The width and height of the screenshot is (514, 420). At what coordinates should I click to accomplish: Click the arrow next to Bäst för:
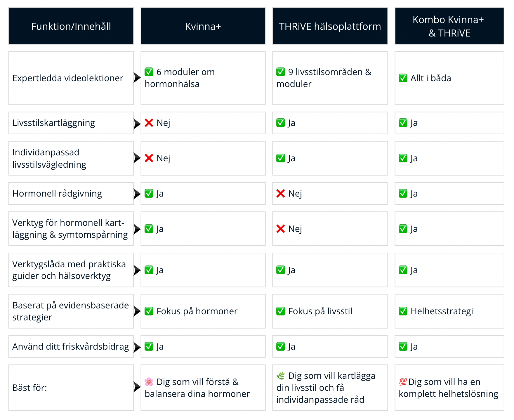click(137, 387)
